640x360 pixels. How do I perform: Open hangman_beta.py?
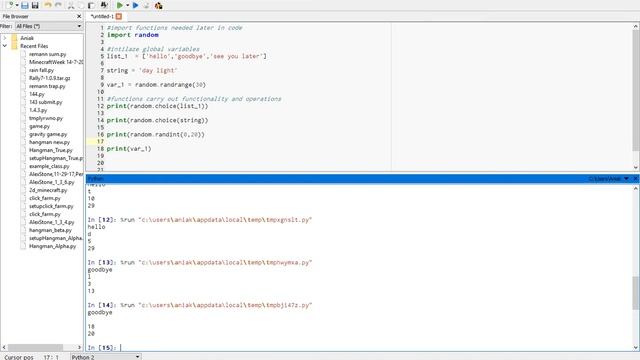coord(50,230)
